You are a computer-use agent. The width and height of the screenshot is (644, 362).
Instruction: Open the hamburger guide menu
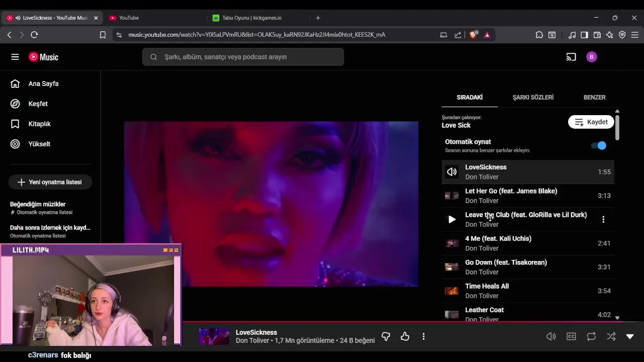(15, 57)
